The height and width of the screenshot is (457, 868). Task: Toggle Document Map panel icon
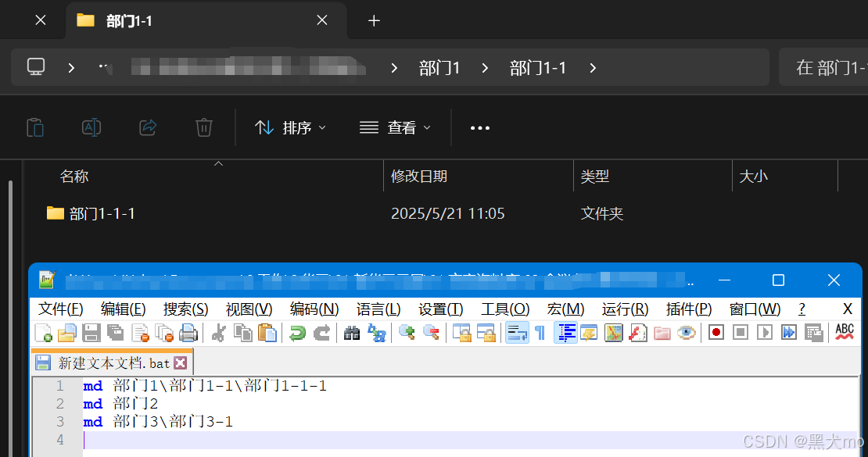click(x=613, y=333)
